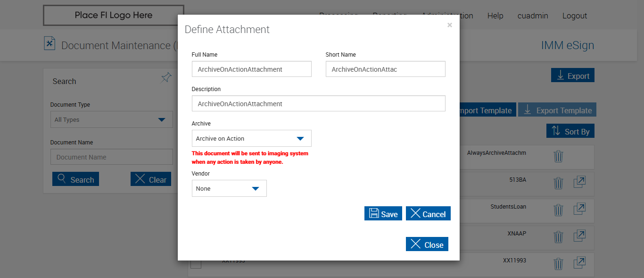Pin the Search panel with the pushpin icon

pos(166,78)
